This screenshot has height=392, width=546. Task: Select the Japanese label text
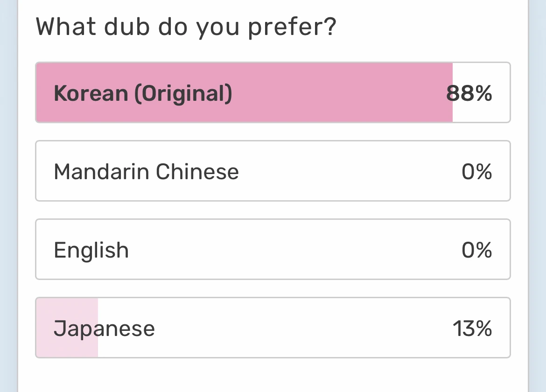104,328
